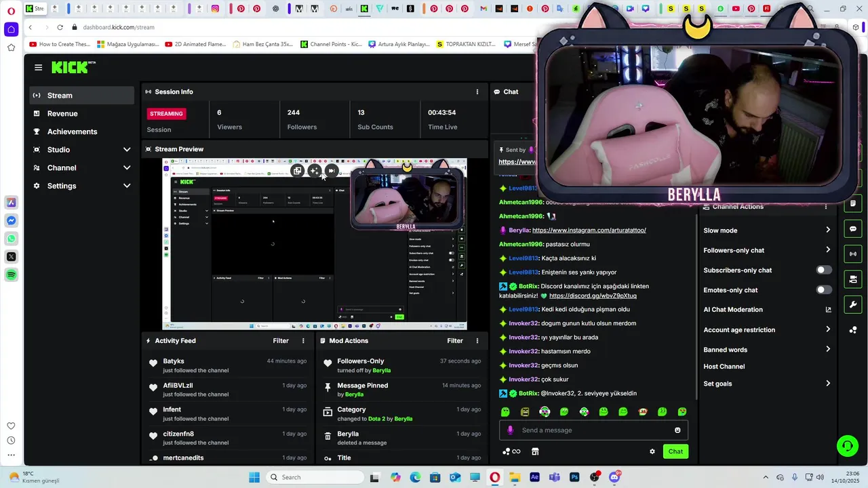The width and height of the screenshot is (868, 488).
Task: Click citizenfn8 in Activity Feed
Action: (x=178, y=434)
